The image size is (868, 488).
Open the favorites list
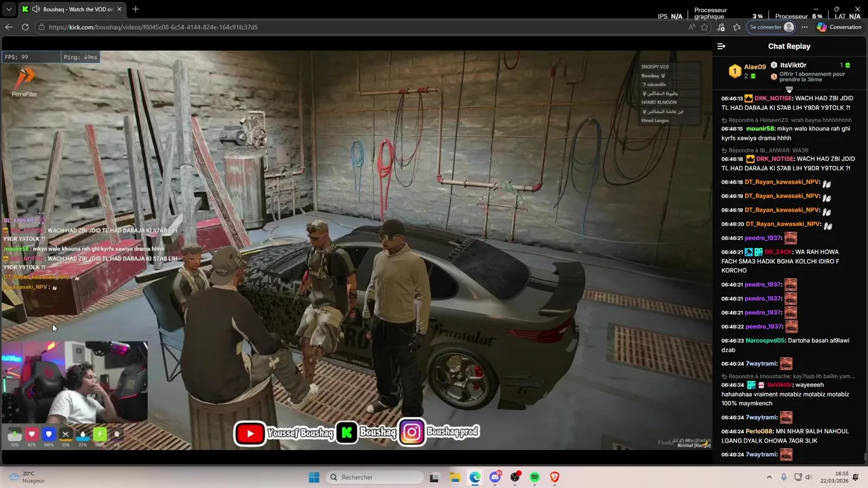[x=737, y=27]
